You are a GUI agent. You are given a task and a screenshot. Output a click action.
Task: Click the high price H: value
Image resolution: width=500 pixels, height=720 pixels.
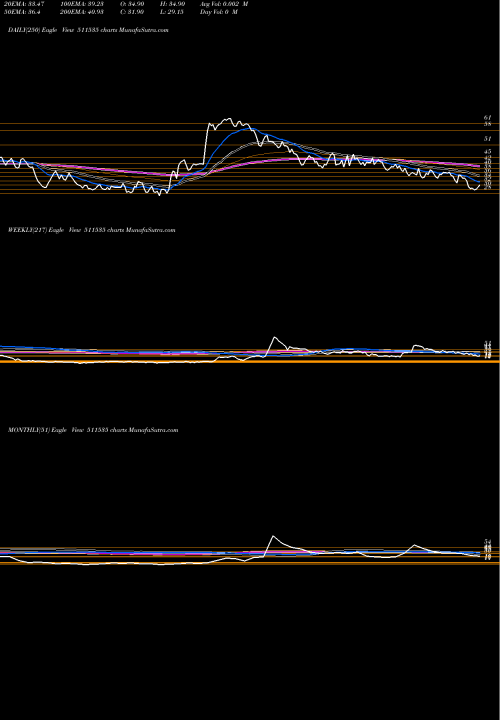[172, 4]
